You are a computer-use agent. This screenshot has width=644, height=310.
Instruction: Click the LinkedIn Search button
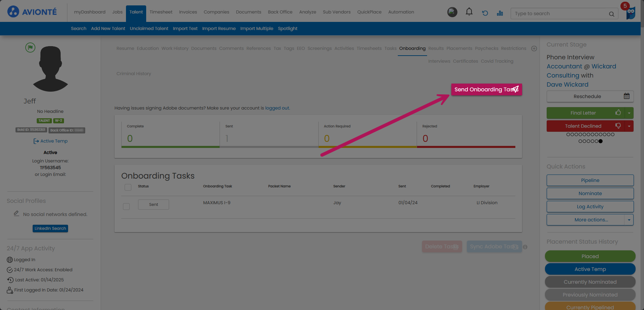tap(50, 228)
